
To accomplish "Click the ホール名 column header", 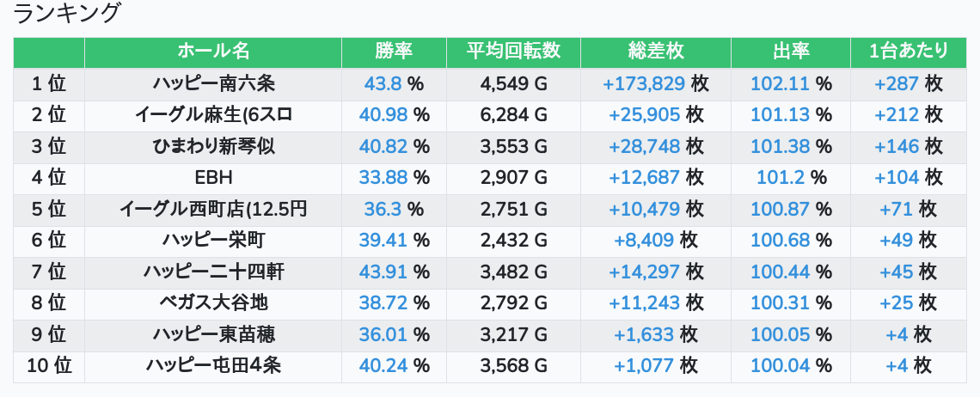I will 213,52.
